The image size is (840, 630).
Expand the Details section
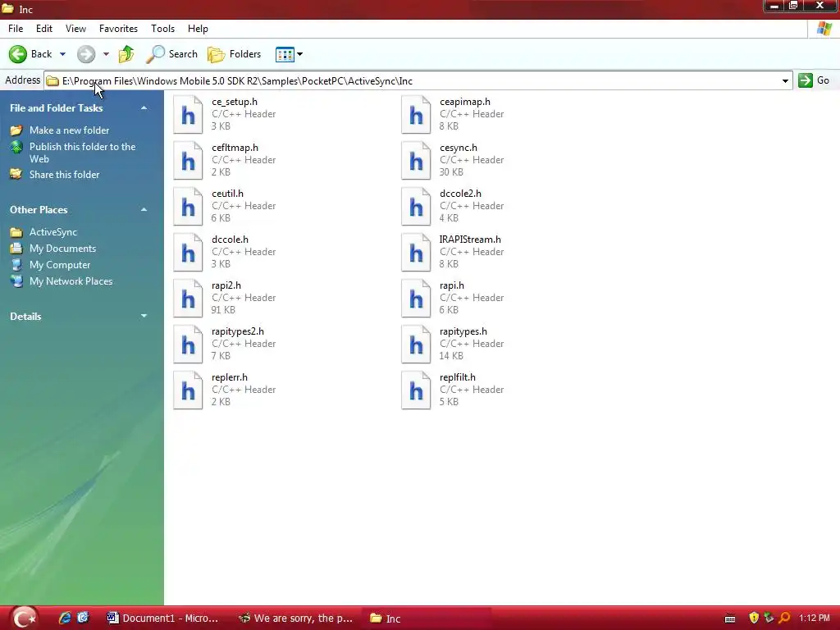[x=144, y=316]
